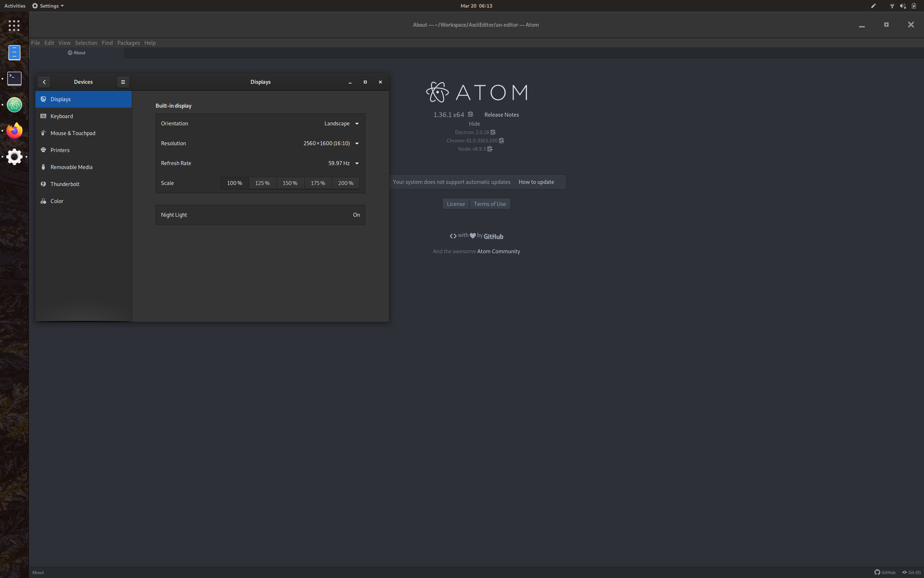924x578 pixels.
Task: Set display scale to 175 %
Action: tap(318, 183)
